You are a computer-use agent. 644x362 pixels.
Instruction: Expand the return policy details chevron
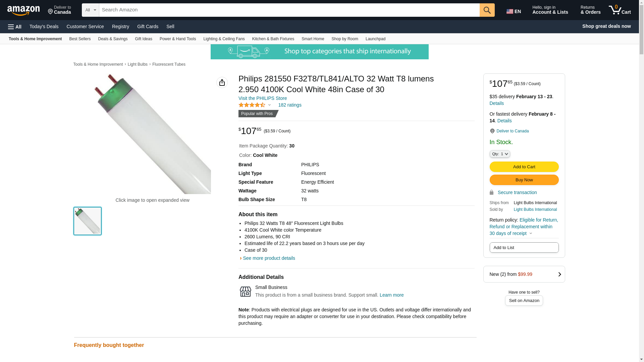531,234
